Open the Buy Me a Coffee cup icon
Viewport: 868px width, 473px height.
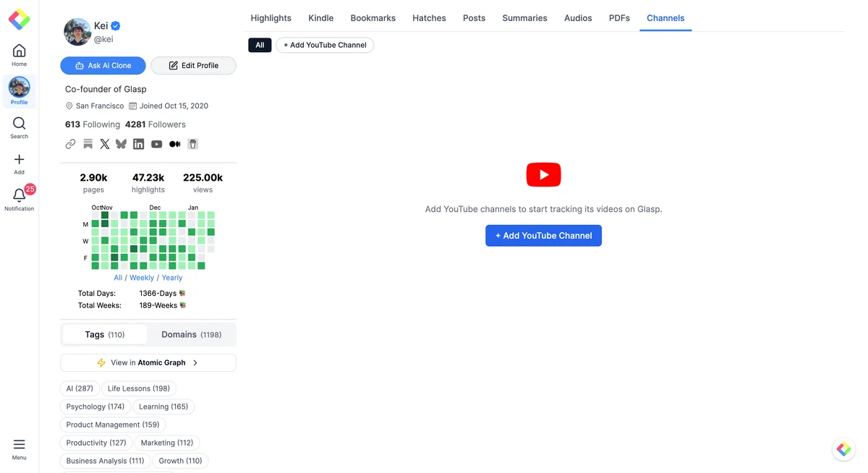point(192,144)
